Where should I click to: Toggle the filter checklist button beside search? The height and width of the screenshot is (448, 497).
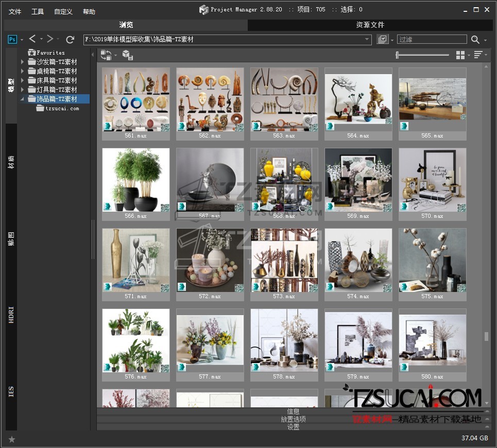tap(382, 40)
